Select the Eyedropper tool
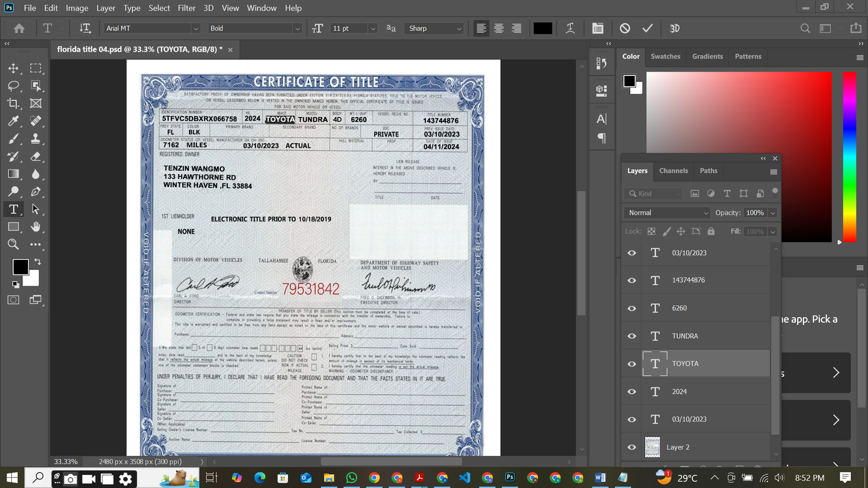Image resolution: width=868 pixels, height=488 pixels. point(14,121)
